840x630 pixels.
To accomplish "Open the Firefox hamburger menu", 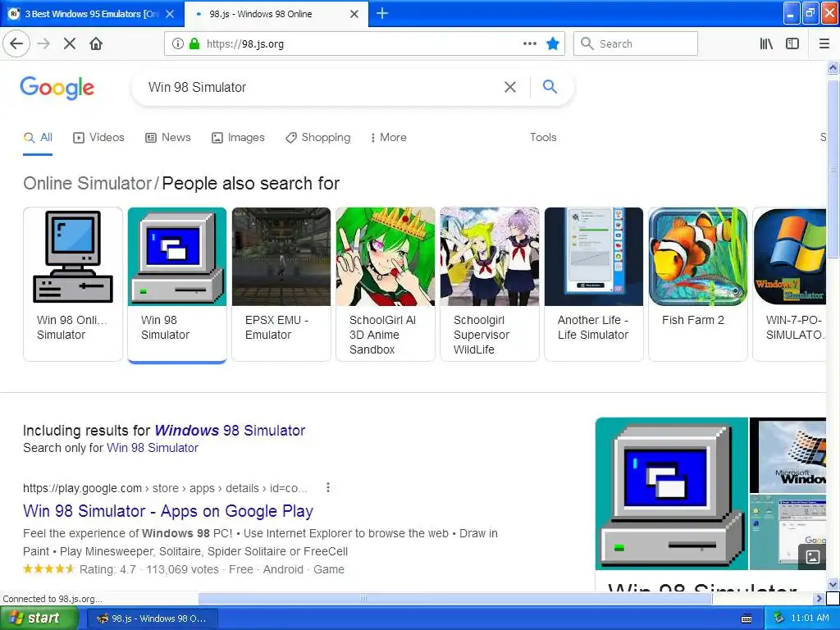I will (x=824, y=44).
